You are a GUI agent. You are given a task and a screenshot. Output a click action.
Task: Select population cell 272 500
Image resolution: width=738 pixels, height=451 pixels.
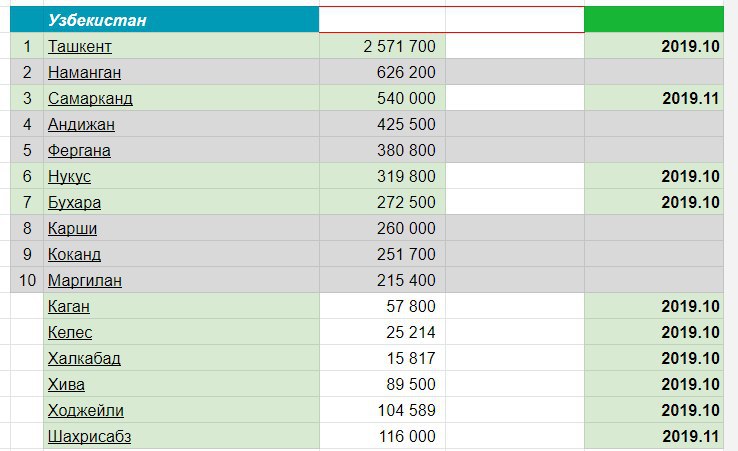coord(382,202)
